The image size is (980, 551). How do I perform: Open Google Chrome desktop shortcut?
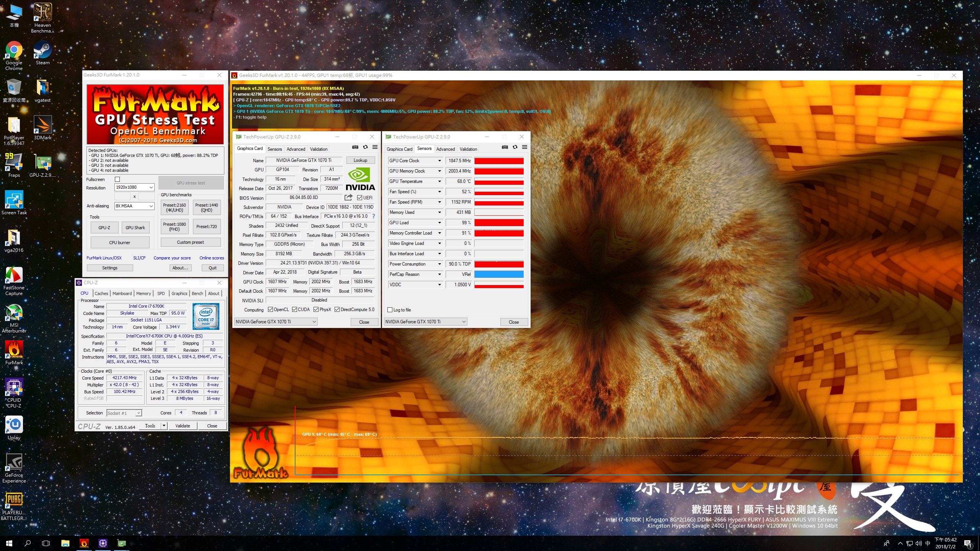14,56
